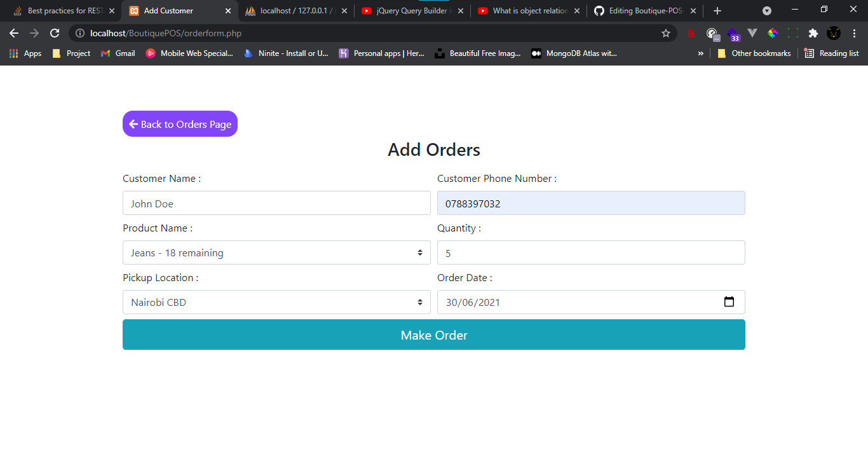Open the Product Name dropdown
The image size is (868, 463).
[276, 252]
